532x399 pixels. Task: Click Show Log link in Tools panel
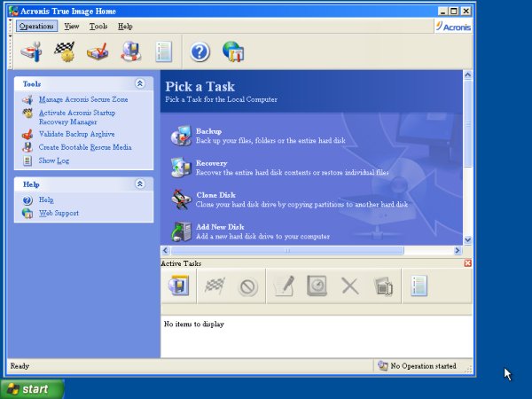pos(53,160)
